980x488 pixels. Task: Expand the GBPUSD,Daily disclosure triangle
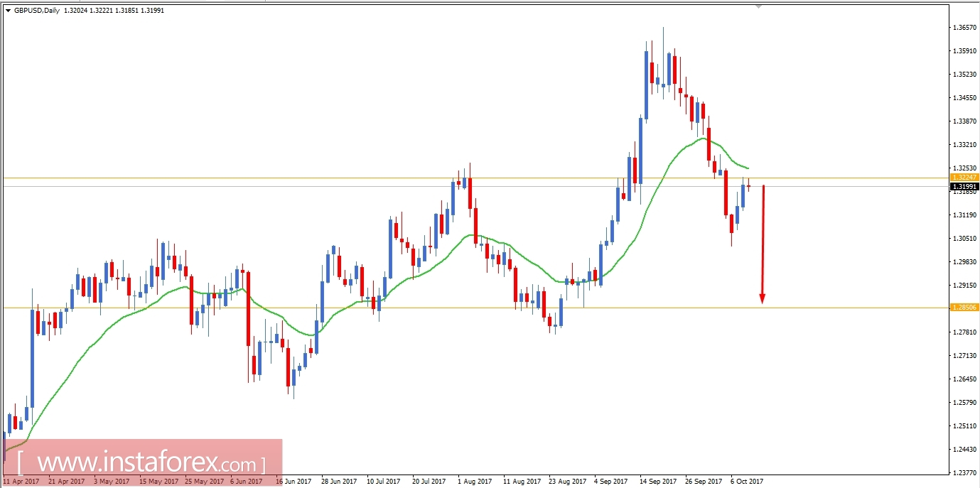(7, 11)
